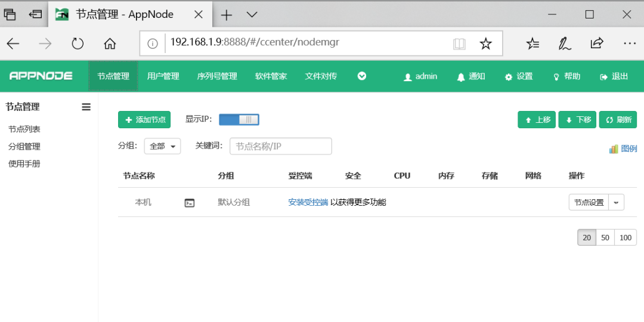Open 使用手册 in sidebar

[24, 164]
